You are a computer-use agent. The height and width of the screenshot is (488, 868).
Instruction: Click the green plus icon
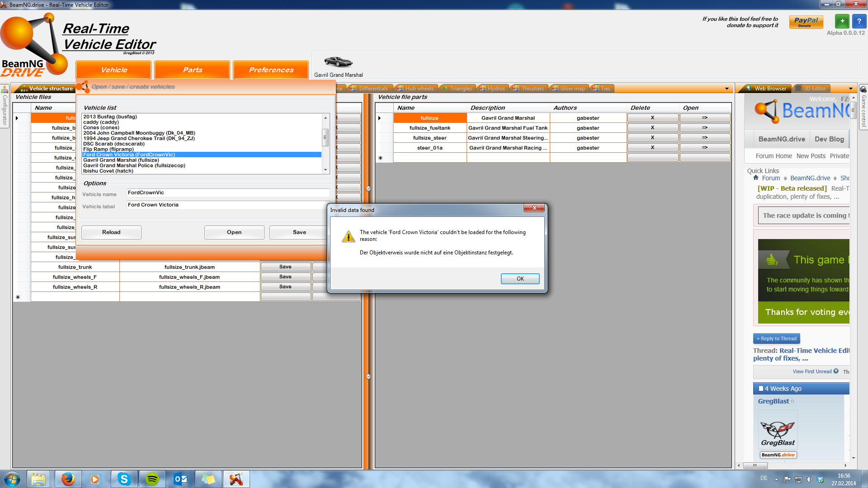coord(842,21)
